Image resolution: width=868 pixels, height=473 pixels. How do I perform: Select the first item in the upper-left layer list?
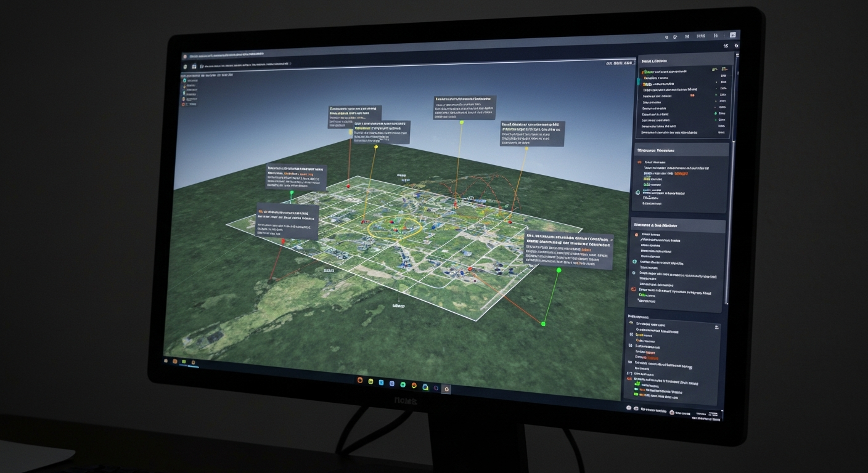point(192,81)
